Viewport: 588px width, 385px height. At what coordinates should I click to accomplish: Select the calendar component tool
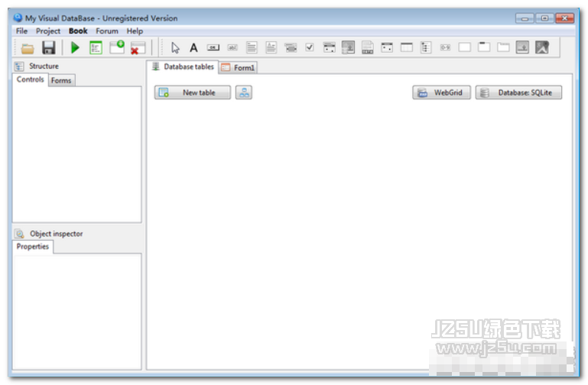pyautogui.click(x=387, y=47)
